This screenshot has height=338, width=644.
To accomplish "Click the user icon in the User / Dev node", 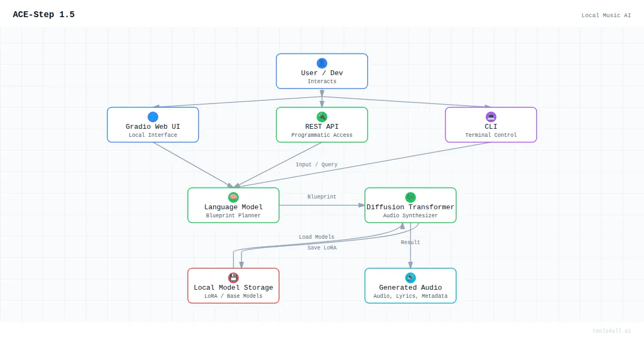I will pyautogui.click(x=322, y=63).
